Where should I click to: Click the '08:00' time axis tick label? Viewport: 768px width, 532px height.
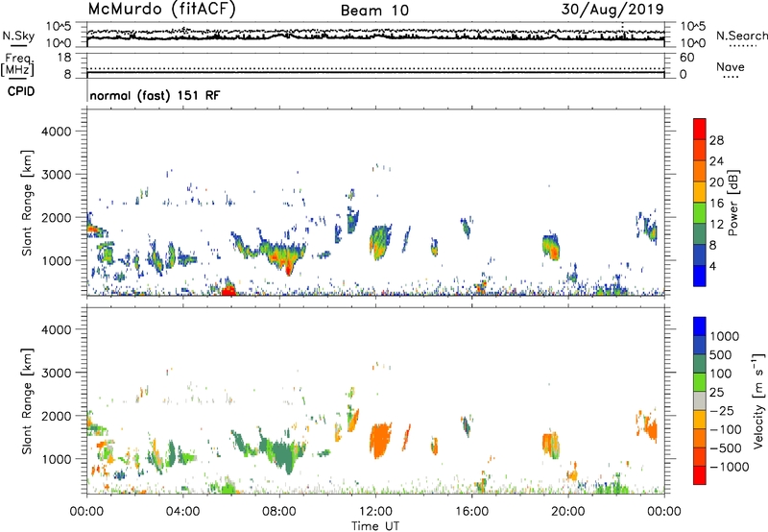279,512
